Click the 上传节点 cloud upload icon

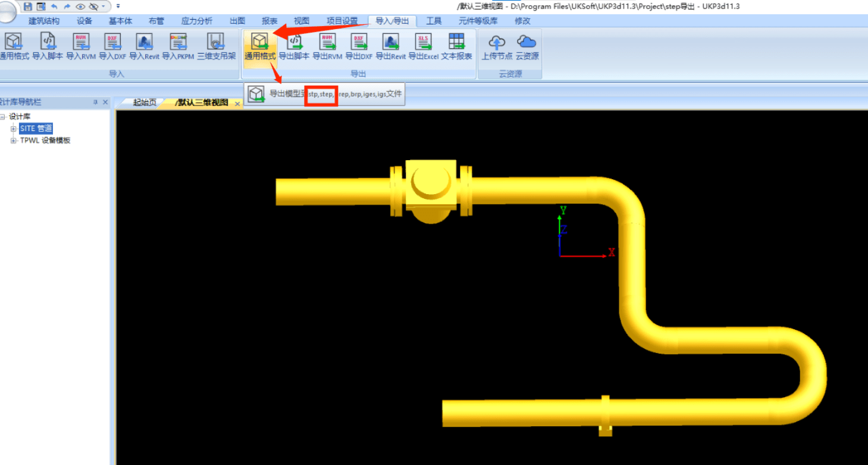497,46
